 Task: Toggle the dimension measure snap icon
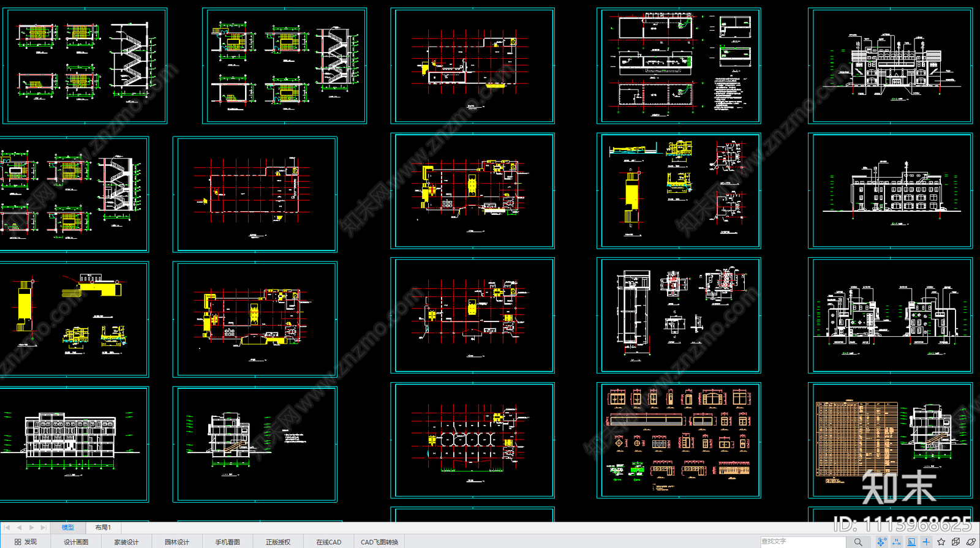coord(897,542)
